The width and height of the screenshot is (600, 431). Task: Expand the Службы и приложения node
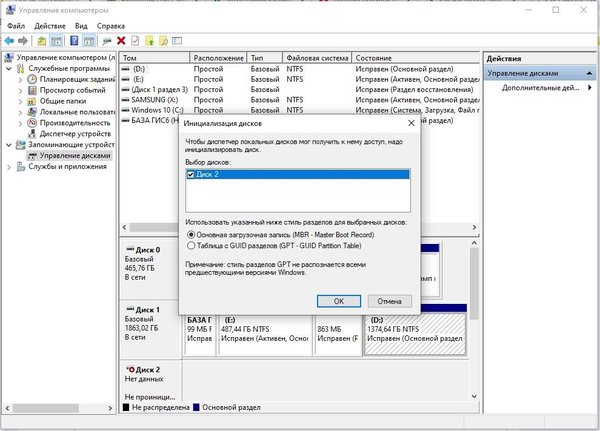[9, 166]
